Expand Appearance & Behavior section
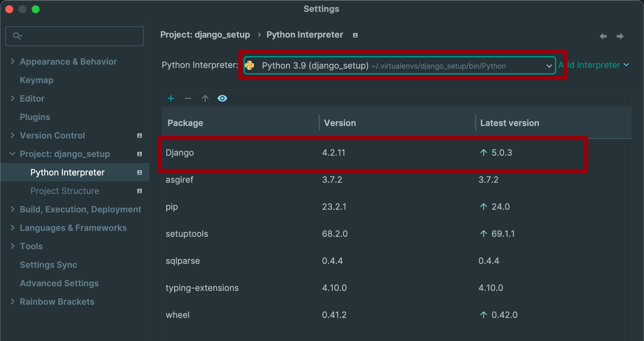Image resolution: width=644 pixels, height=341 pixels. point(13,61)
